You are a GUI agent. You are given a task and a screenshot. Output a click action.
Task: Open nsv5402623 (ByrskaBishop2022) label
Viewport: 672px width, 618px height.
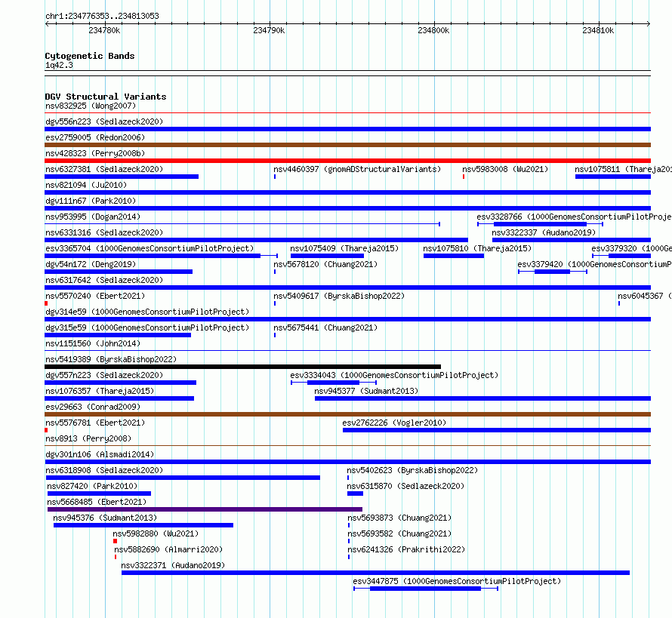(x=412, y=470)
